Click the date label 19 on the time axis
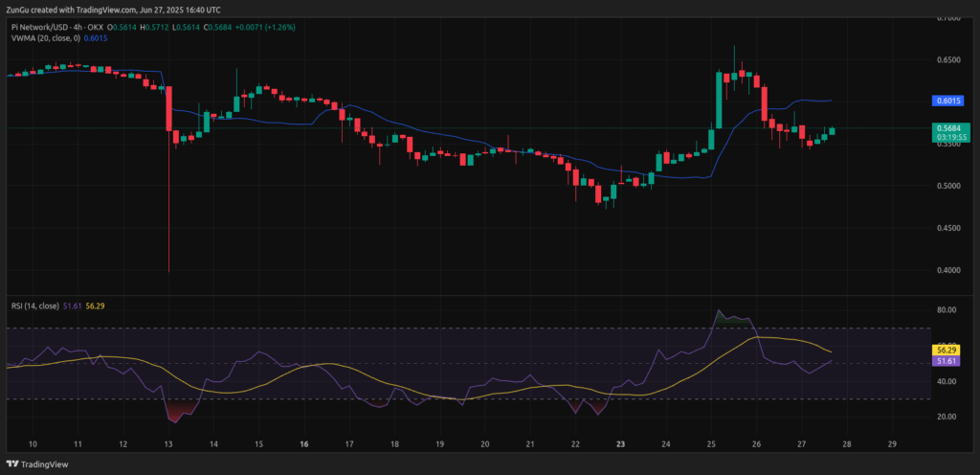980x475 pixels. point(439,443)
